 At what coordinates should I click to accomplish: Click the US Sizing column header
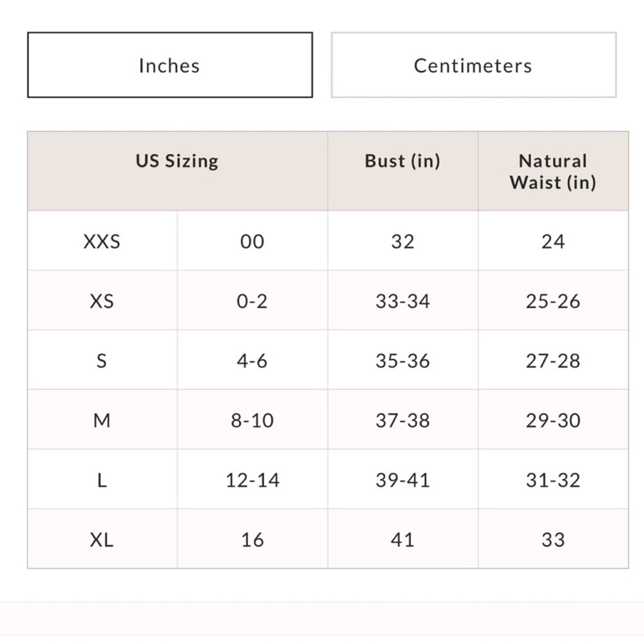[178, 171]
